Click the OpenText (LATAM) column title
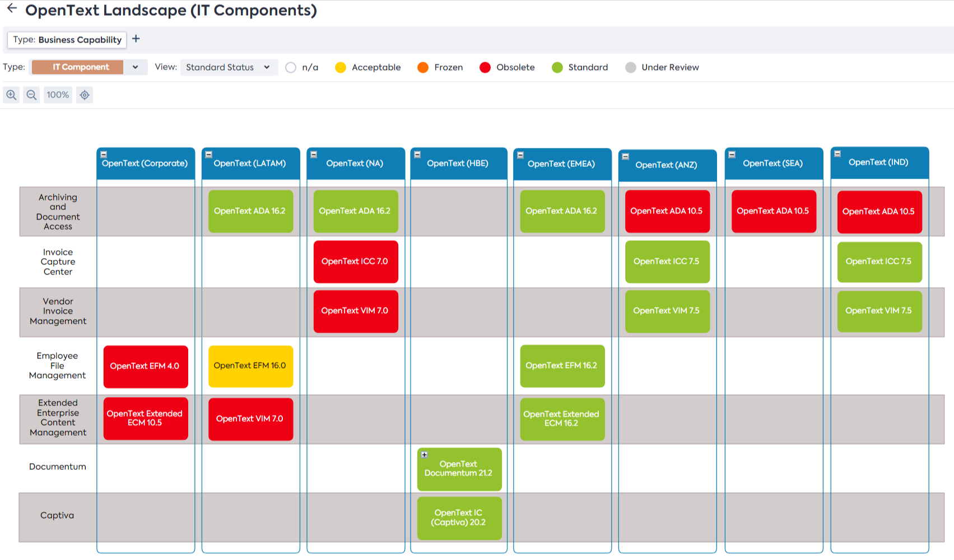Viewport: 954px width, 560px height. pyautogui.click(x=250, y=164)
